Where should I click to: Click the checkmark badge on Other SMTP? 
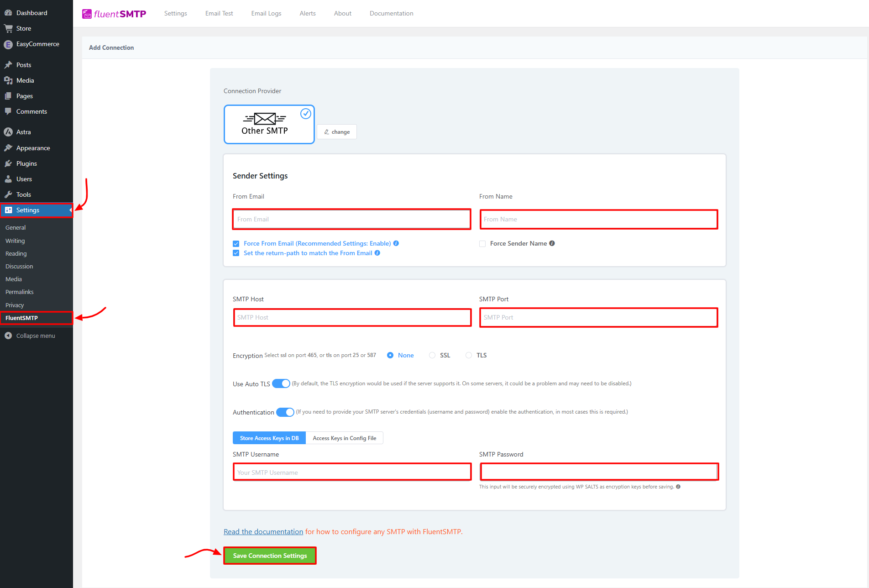[306, 113]
